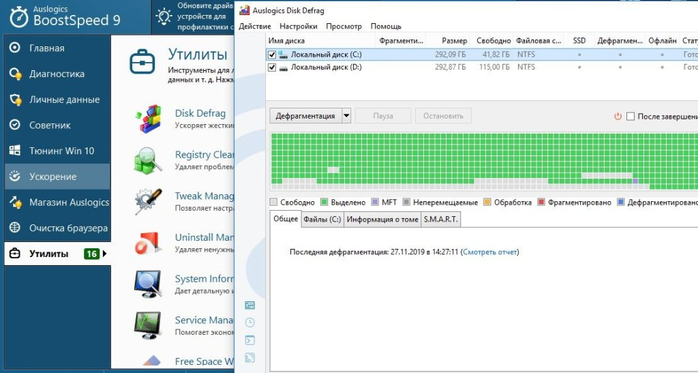Click the Disk Defrag colored blocks icon

[148, 119]
